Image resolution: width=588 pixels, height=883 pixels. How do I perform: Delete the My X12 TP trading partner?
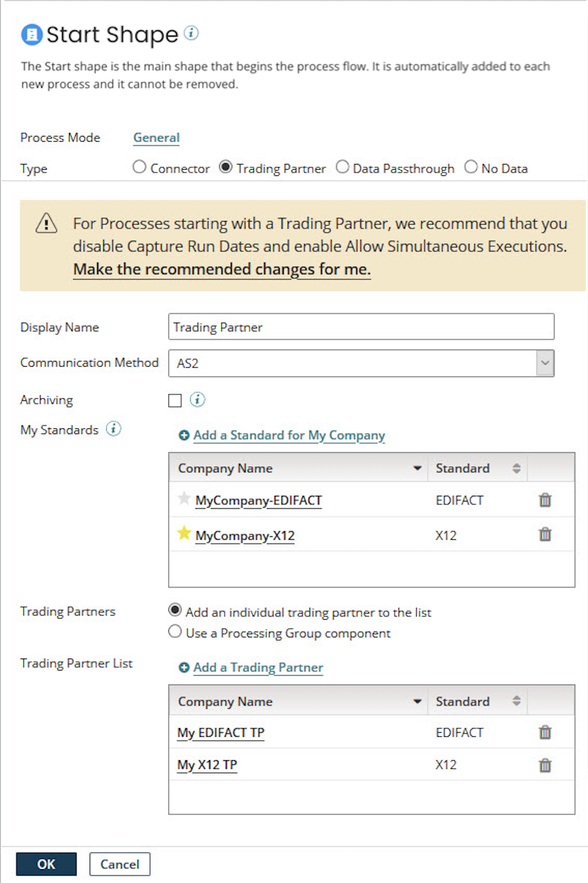[x=545, y=765]
